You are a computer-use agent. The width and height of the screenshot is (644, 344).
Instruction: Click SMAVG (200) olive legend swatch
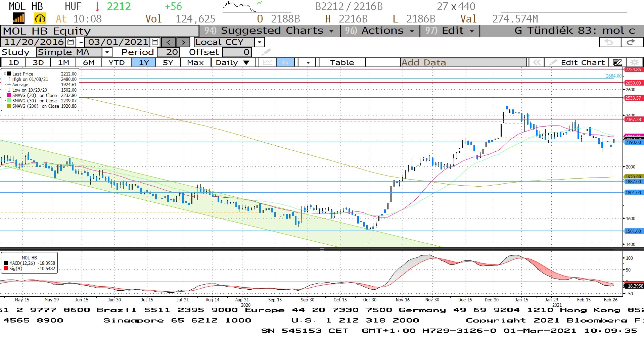(9, 106)
